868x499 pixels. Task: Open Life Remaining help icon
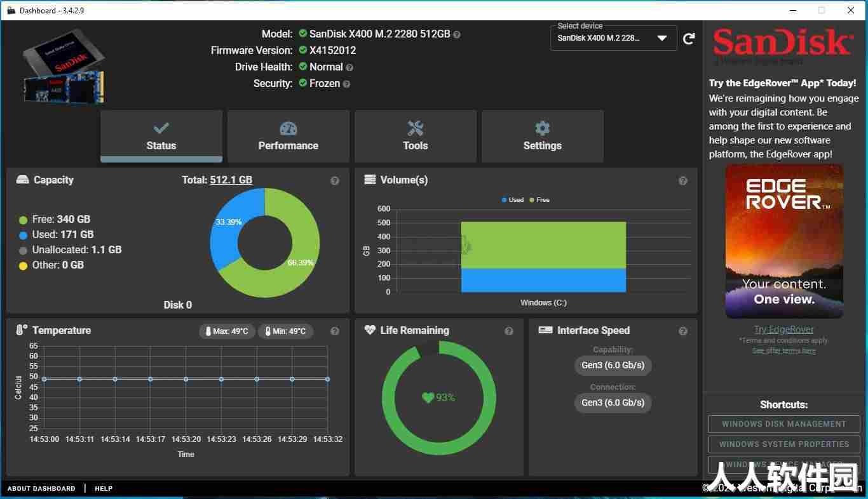(509, 331)
